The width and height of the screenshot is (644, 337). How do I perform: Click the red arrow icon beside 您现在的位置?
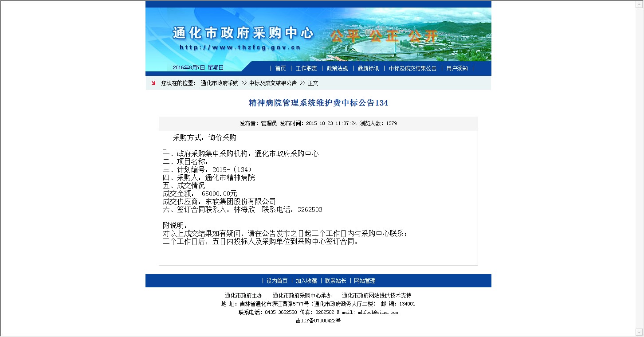click(153, 83)
